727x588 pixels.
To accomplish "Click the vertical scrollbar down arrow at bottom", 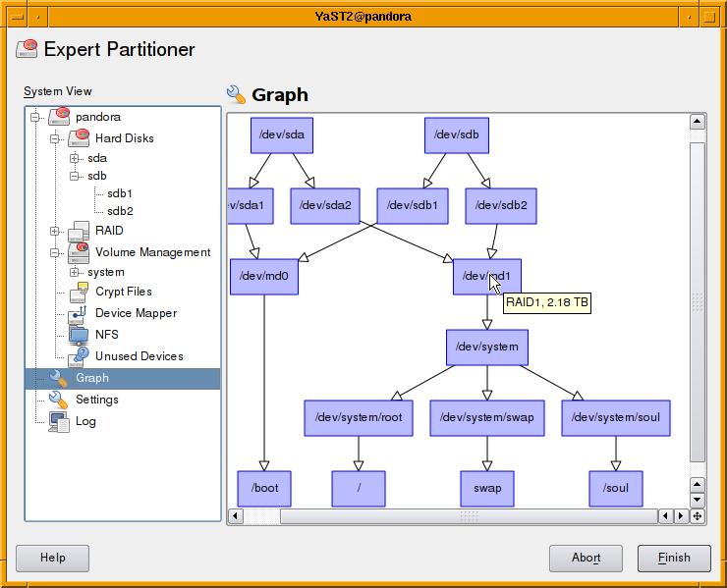I will point(698,500).
